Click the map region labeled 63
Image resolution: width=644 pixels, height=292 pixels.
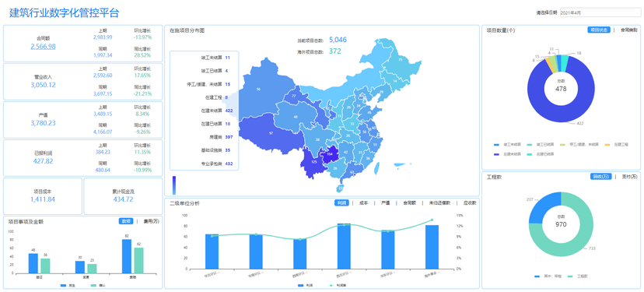tap(352, 172)
